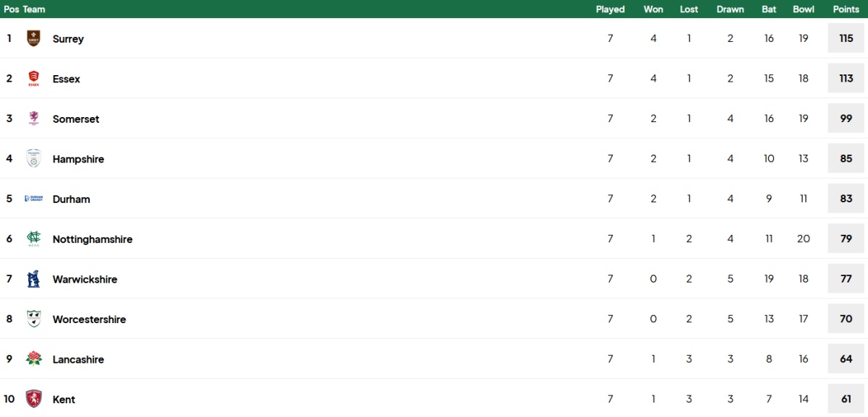
Task: Select the Warwickshire team name
Action: click(85, 279)
